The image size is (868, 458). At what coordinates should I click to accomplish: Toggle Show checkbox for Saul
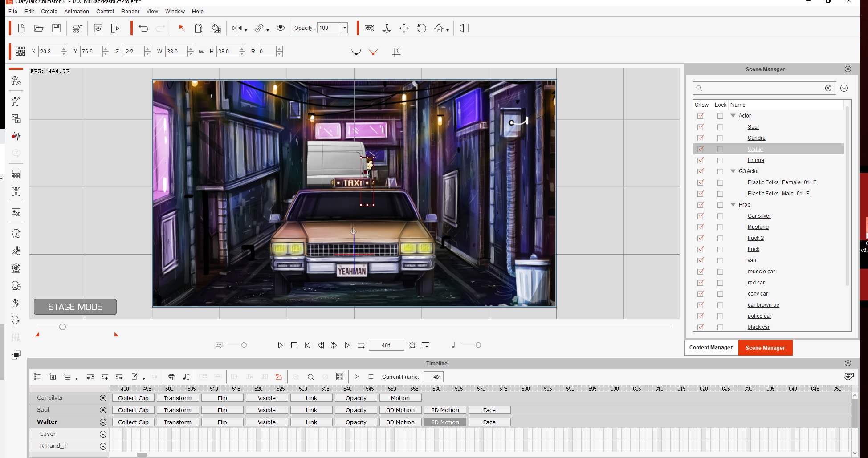click(701, 127)
